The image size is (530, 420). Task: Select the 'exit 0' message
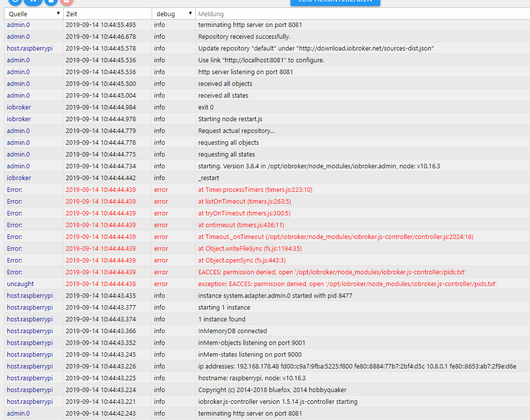pos(206,107)
